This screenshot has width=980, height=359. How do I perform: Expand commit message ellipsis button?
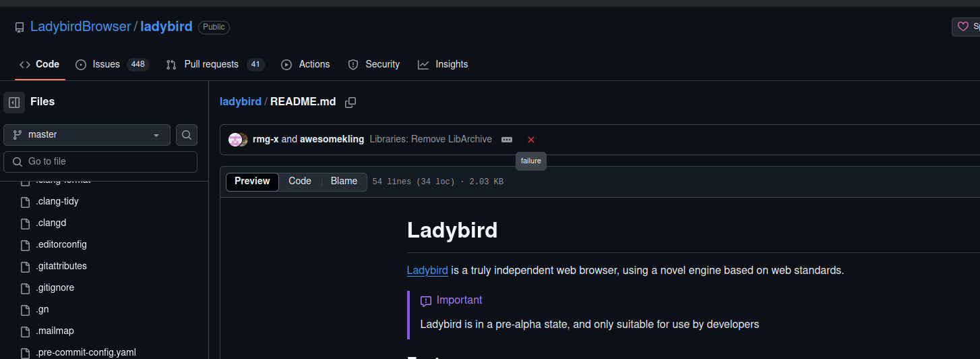click(507, 140)
